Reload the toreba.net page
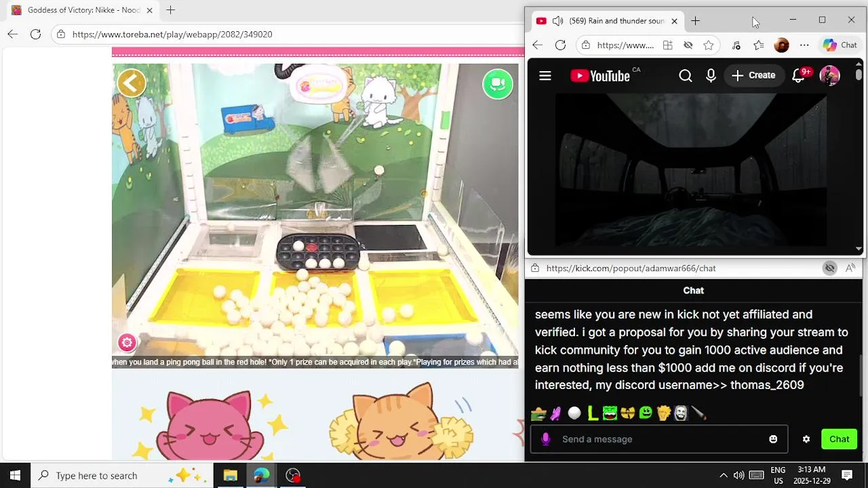This screenshot has height=488, width=868. tap(35, 34)
